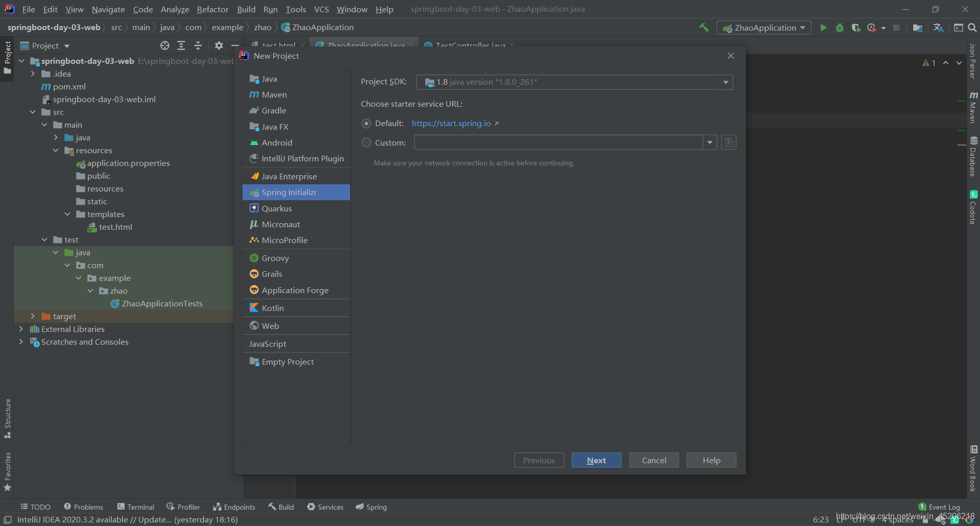This screenshot has width=980, height=526.
Task: Open the Project view selector dropdown
Action: (45, 45)
